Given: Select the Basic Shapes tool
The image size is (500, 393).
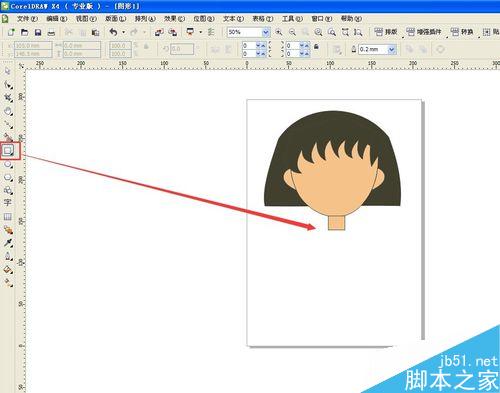Looking at the screenshot, I should pos(8,190).
